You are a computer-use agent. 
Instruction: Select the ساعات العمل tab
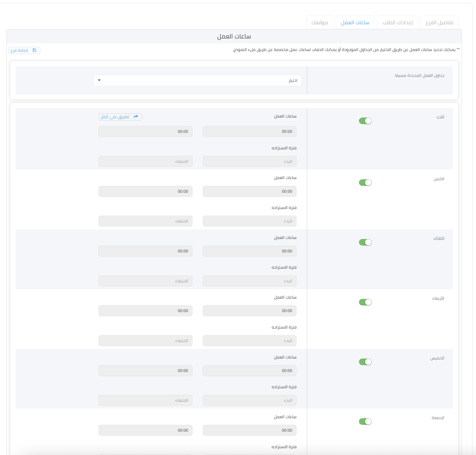coord(355,23)
